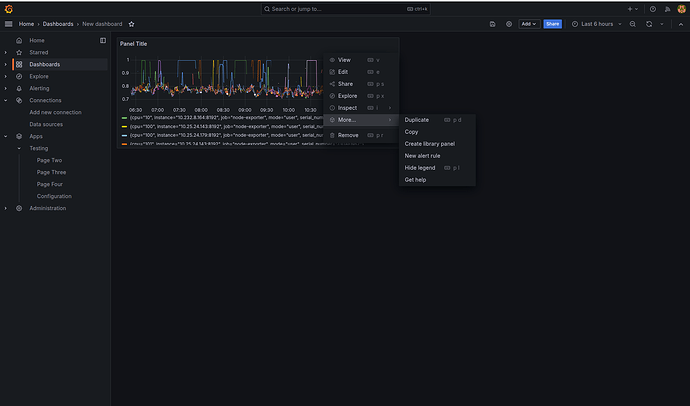Expand the Explore section arrow
The image size is (690, 406).
click(x=6, y=77)
